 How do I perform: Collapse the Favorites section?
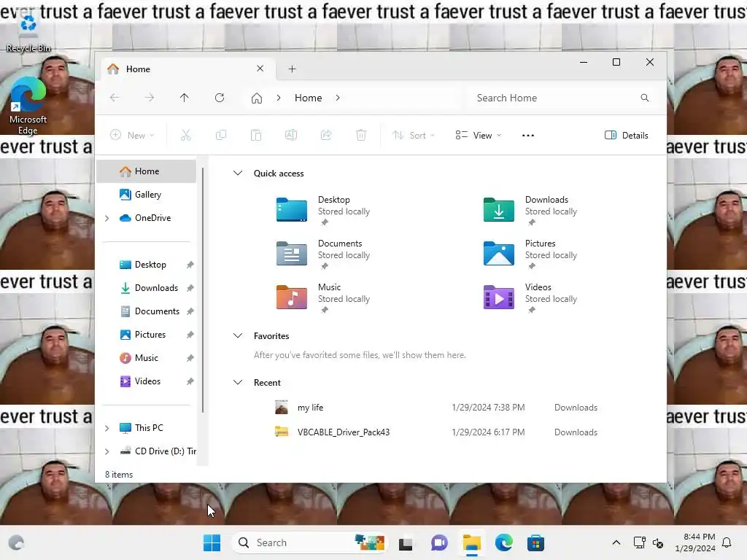[238, 335]
